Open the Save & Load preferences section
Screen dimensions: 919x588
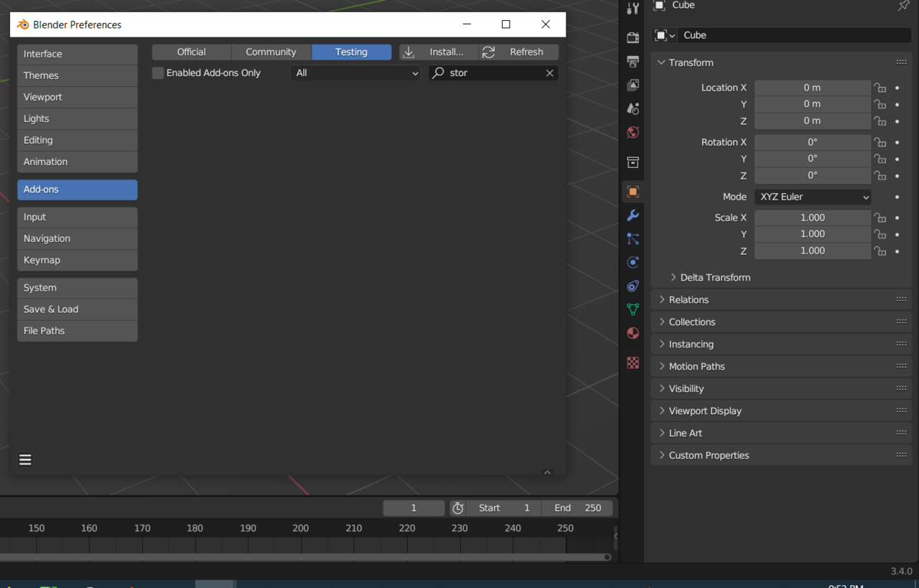(x=78, y=309)
